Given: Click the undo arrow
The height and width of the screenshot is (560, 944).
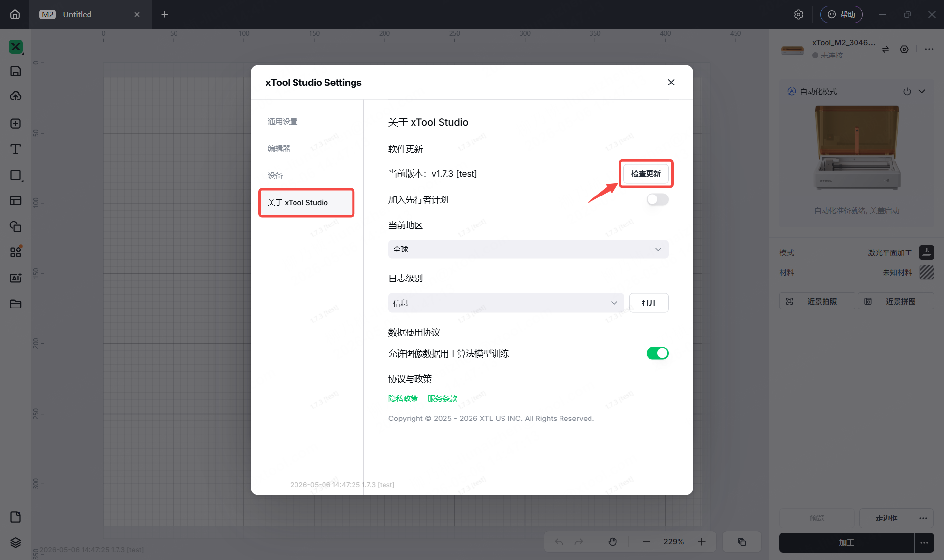Looking at the screenshot, I should click(559, 542).
